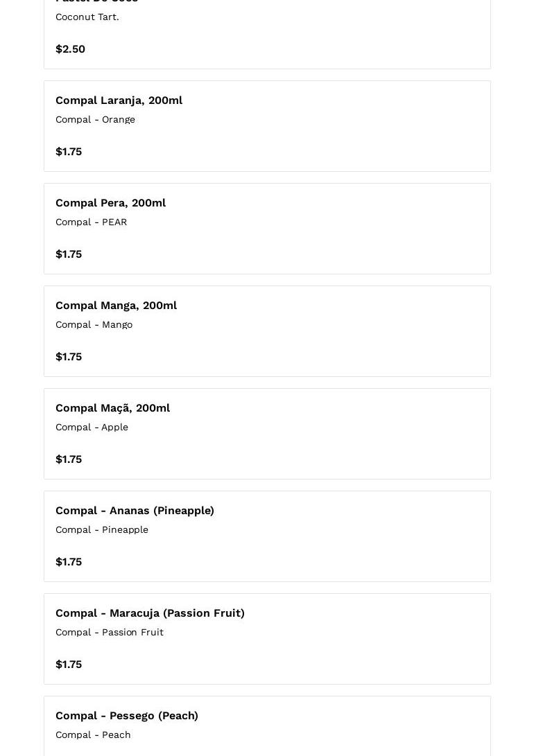The image size is (534, 756).
Task: Click the Compal - Mango description text
Action: [x=94, y=324]
